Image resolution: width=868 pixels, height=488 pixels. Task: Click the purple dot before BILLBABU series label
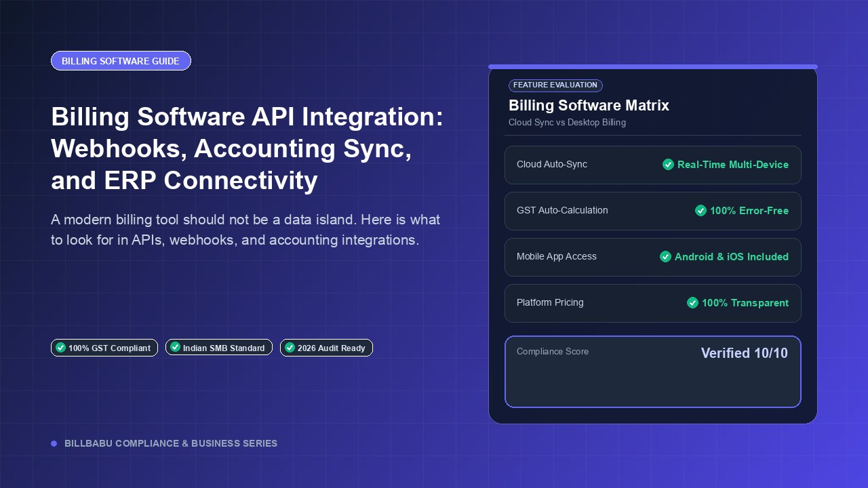point(54,444)
